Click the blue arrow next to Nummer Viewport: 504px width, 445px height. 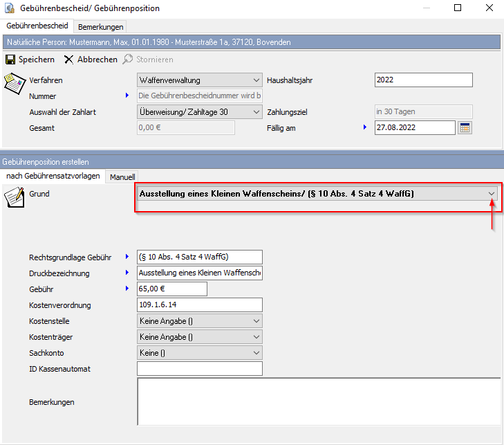pos(127,96)
